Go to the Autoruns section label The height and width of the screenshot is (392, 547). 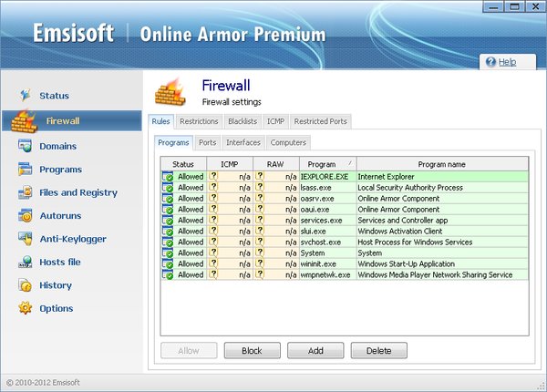tap(60, 216)
